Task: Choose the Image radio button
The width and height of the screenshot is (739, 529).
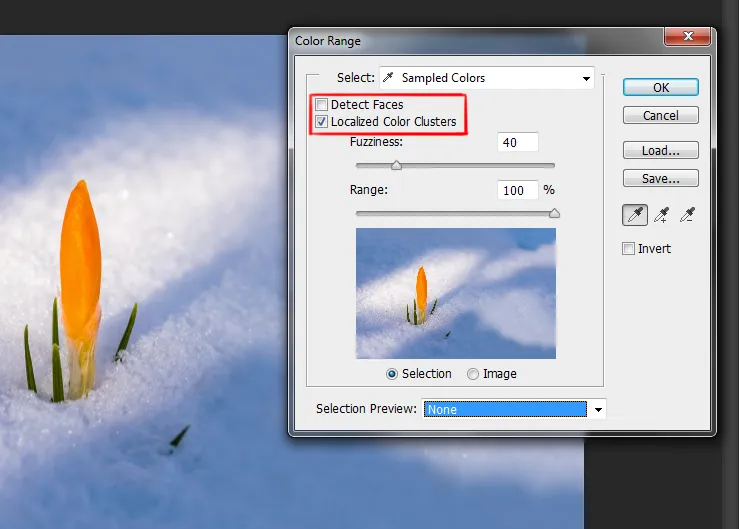Action: tap(473, 374)
